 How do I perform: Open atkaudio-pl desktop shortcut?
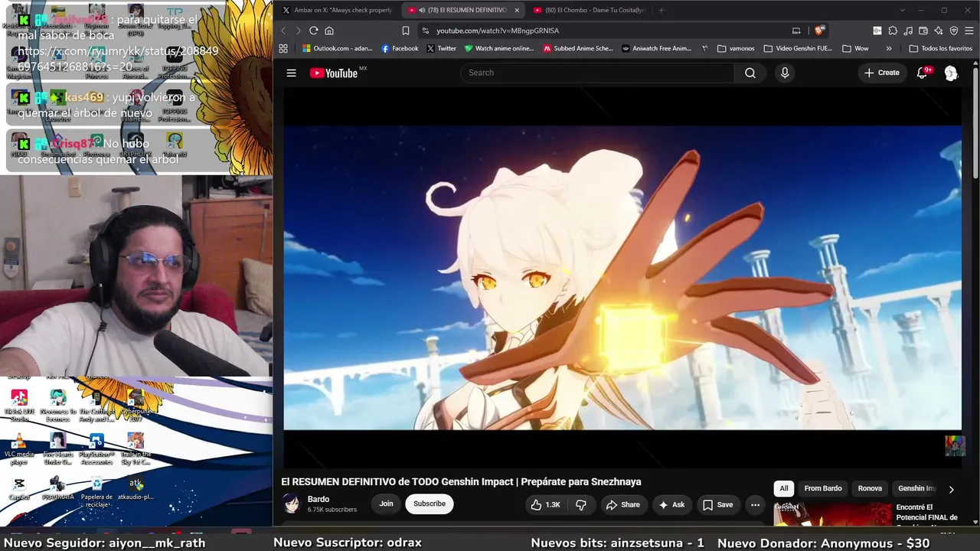(136, 489)
